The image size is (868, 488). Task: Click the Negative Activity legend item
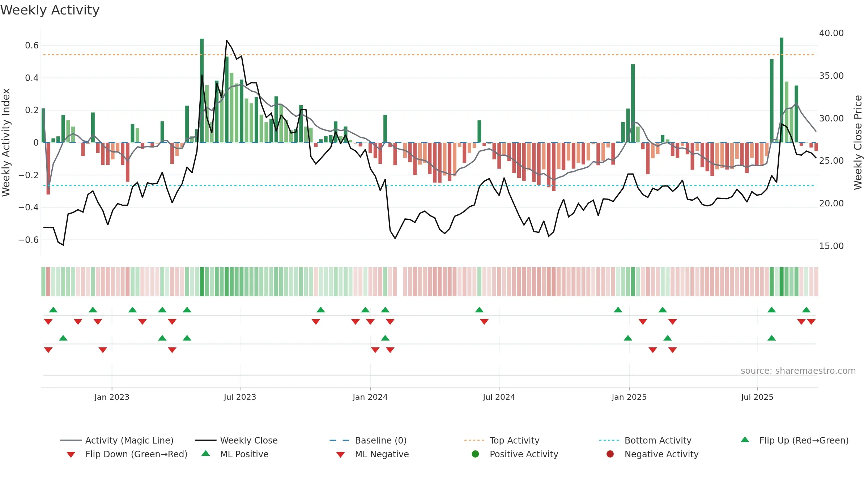point(652,454)
